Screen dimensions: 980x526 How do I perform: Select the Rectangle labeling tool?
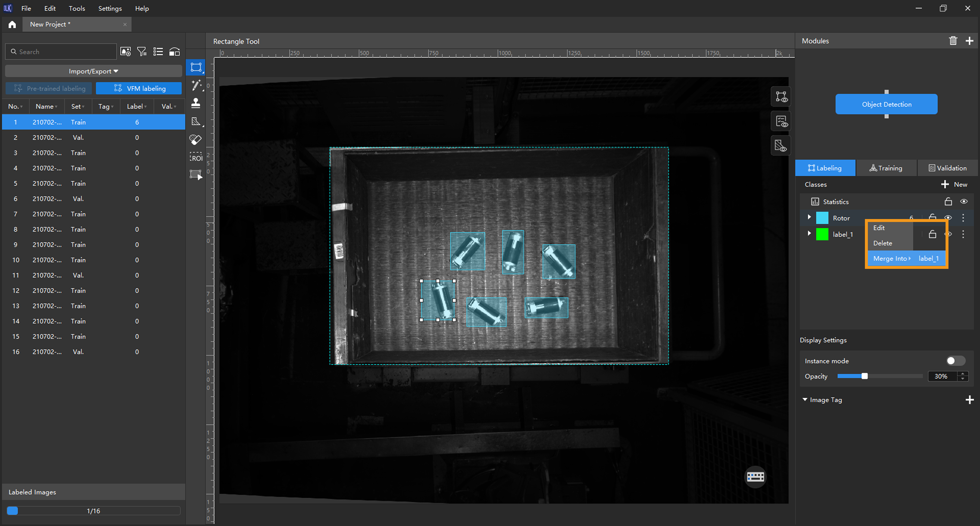point(196,67)
